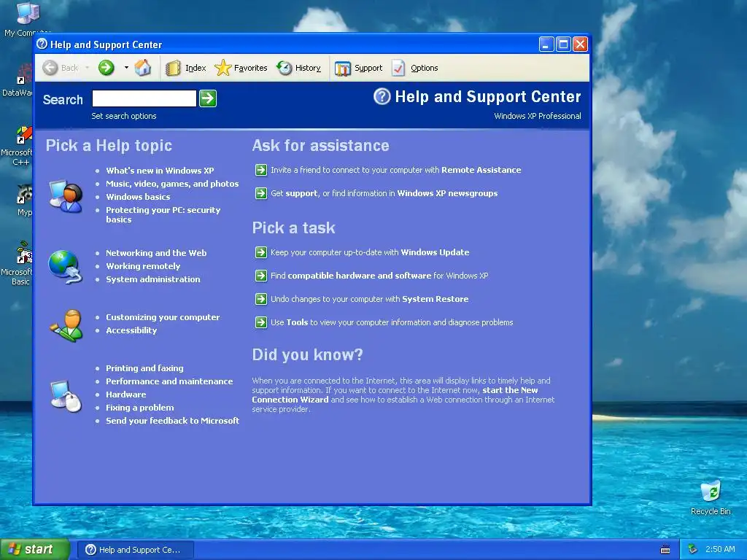Open Fixing a problem topic
Screen dimensions: 747x560
[x=140, y=408]
